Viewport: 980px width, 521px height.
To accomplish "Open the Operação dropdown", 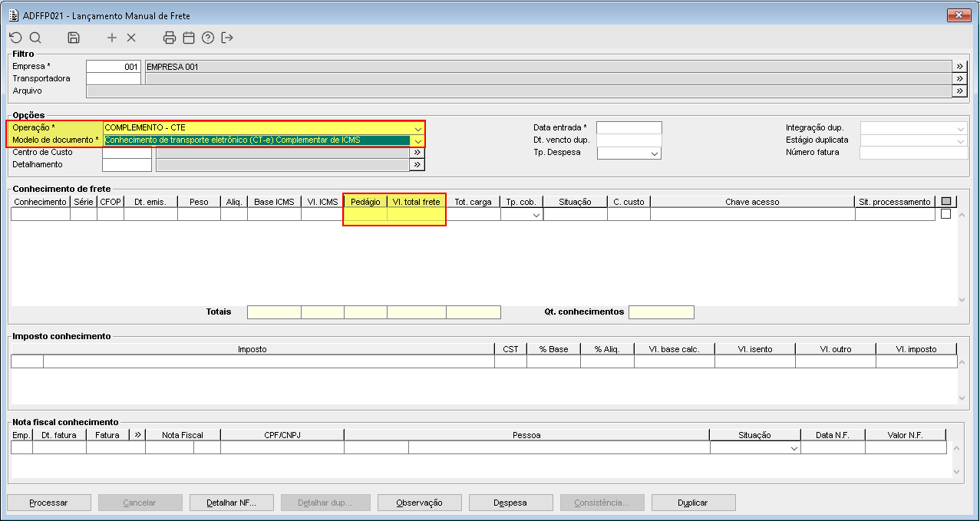I will (417, 128).
